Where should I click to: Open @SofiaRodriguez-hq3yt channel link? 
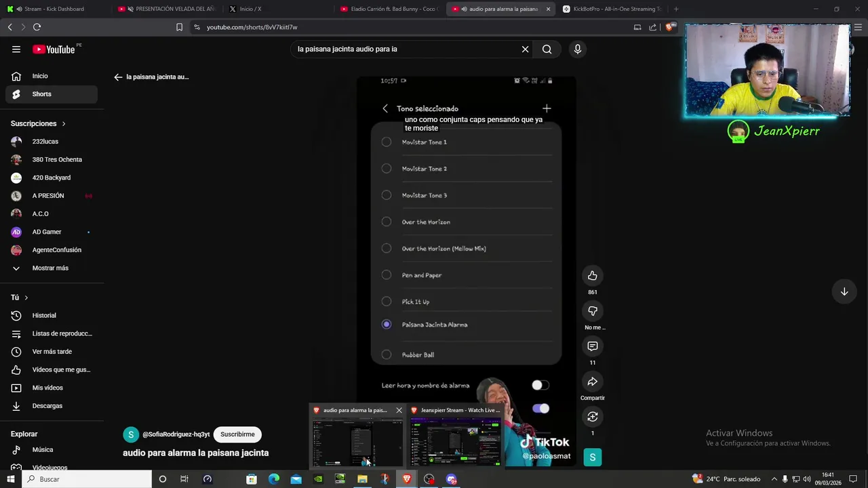click(x=176, y=434)
